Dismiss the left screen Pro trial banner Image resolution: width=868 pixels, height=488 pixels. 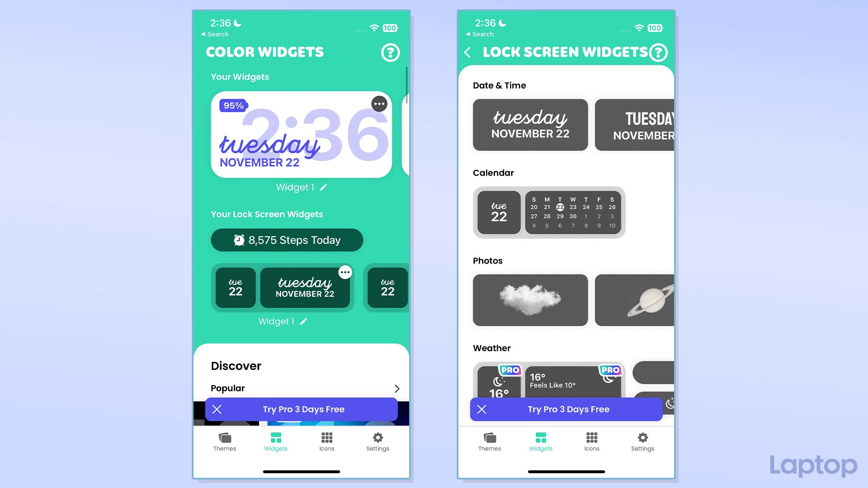tap(216, 409)
